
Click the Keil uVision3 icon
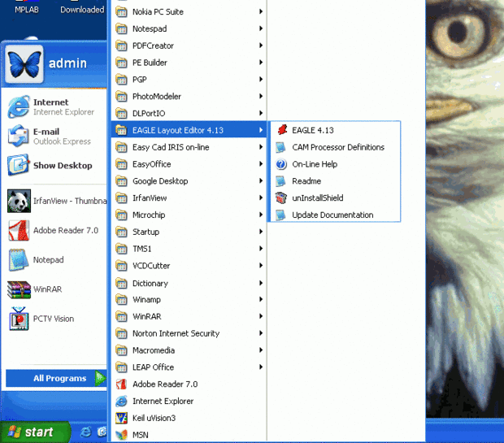[x=121, y=418]
